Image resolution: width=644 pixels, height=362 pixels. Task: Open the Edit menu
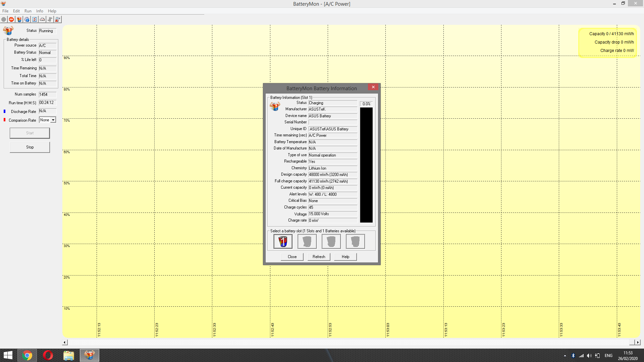pyautogui.click(x=16, y=11)
